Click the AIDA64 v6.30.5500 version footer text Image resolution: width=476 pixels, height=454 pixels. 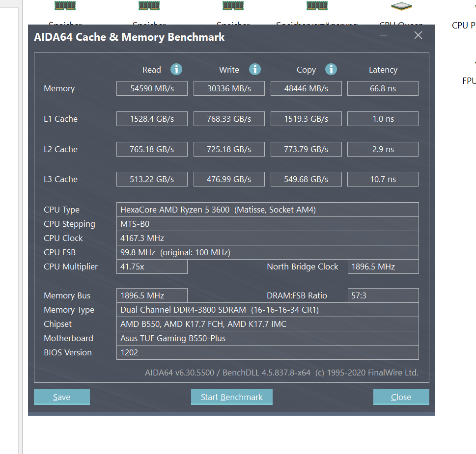pos(281,373)
